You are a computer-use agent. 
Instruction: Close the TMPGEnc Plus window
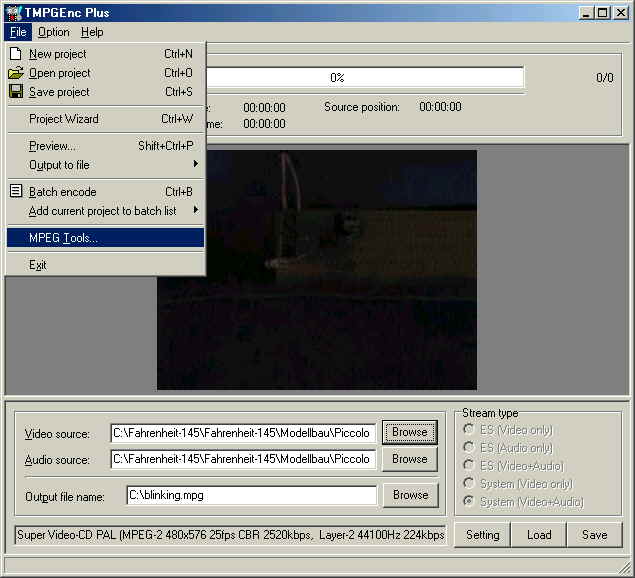621,13
